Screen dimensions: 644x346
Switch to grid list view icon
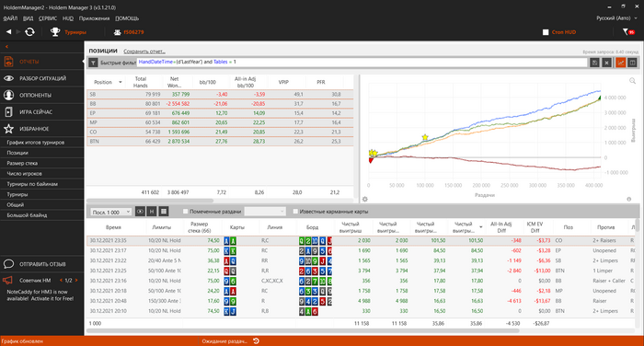point(164,212)
